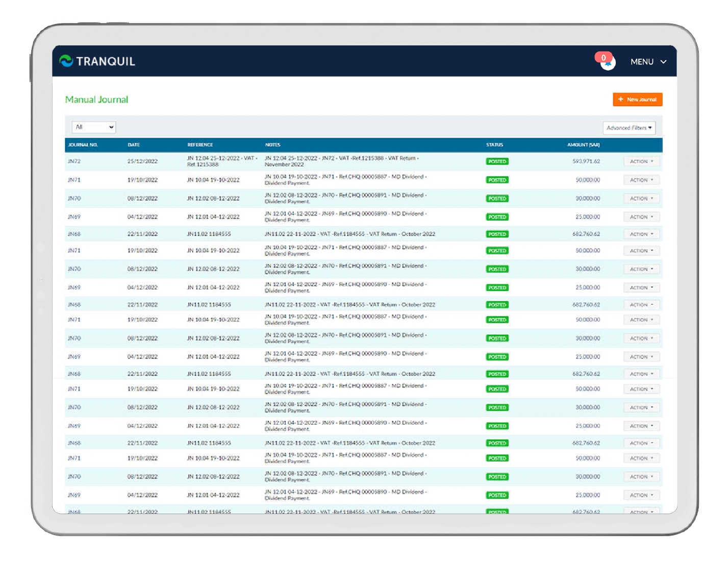Screen dimensions: 728x581
Task: Click the Reference column header
Action: coord(200,145)
